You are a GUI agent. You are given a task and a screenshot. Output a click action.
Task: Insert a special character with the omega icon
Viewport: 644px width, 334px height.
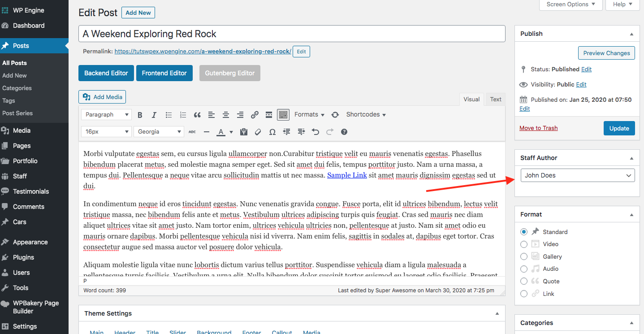272,132
